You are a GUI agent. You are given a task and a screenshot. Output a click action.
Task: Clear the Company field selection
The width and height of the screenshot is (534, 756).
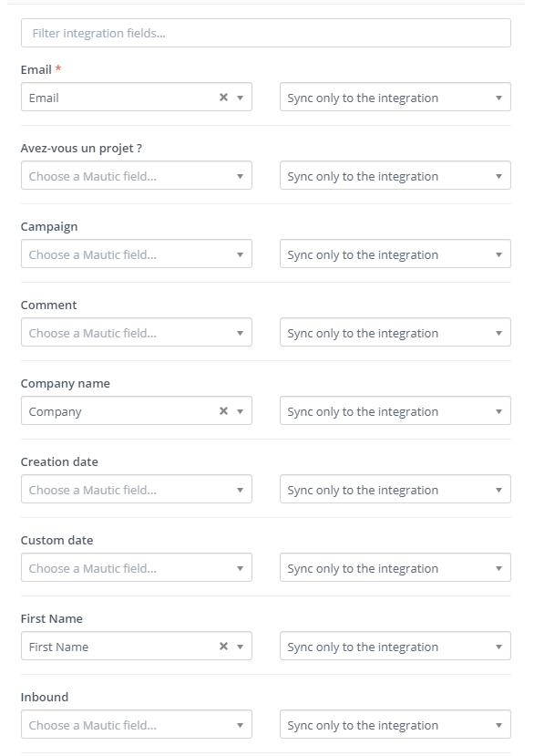tap(223, 410)
